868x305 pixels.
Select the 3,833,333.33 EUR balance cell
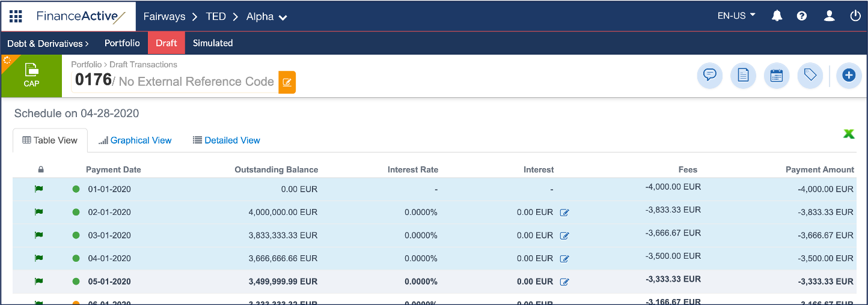[x=283, y=235]
